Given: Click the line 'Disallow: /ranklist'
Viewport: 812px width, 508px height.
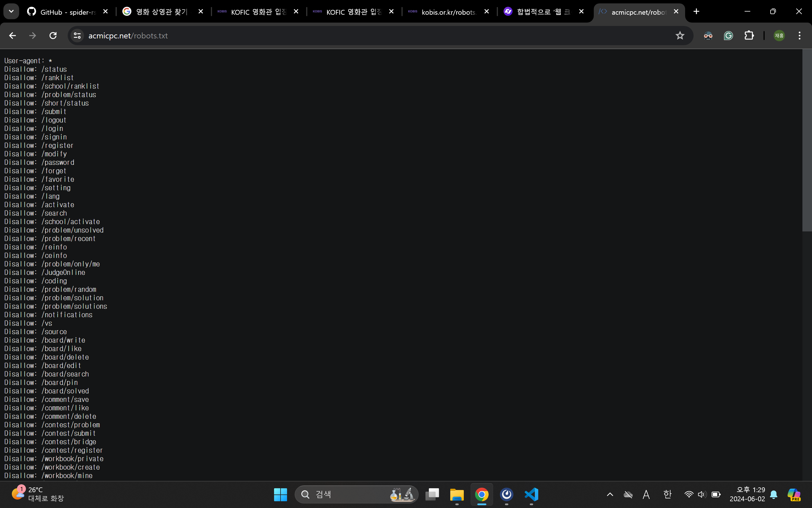Looking at the screenshot, I should coord(39,78).
